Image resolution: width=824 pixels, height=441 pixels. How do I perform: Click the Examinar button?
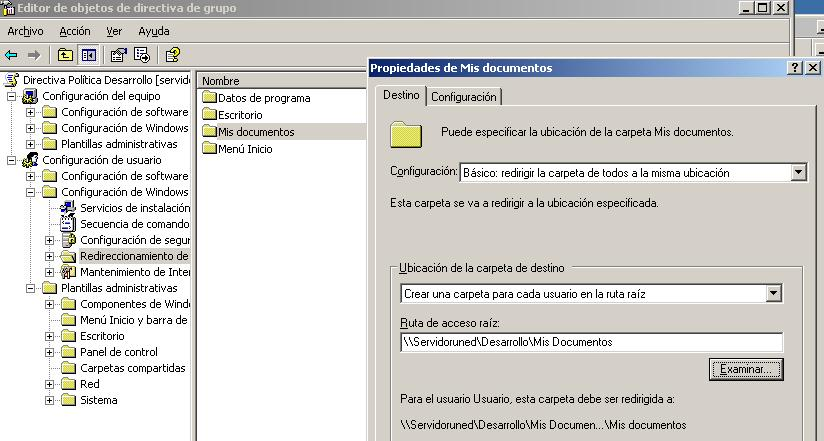click(x=746, y=369)
